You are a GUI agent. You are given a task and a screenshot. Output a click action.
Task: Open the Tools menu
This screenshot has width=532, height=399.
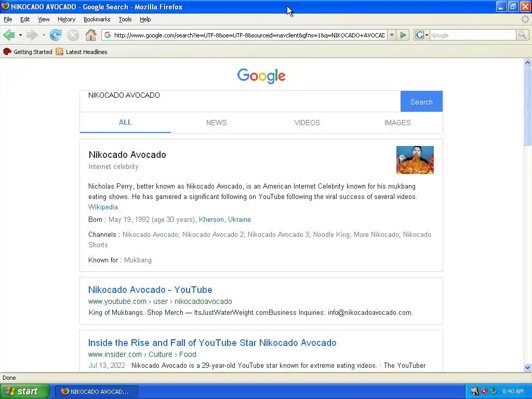pos(125,19)
